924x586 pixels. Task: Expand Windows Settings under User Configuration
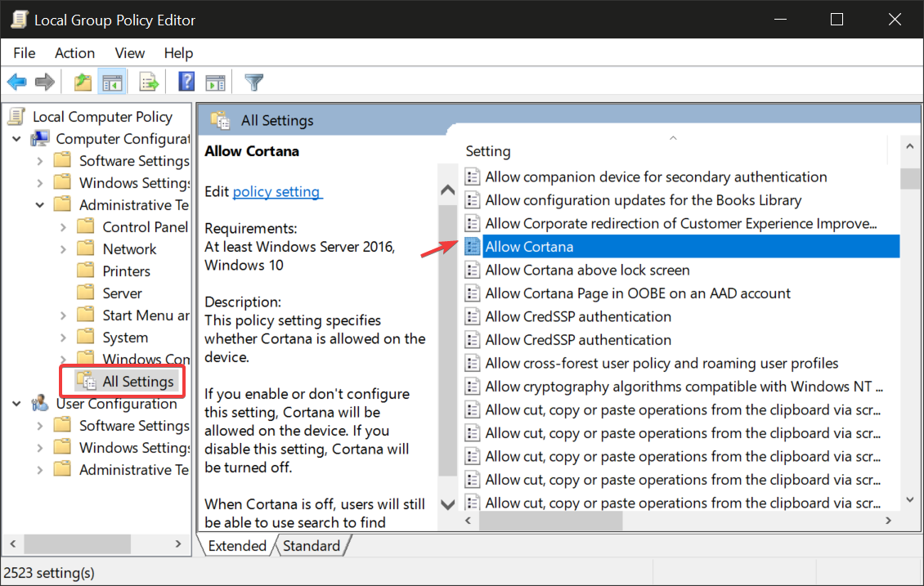[39, 448]
